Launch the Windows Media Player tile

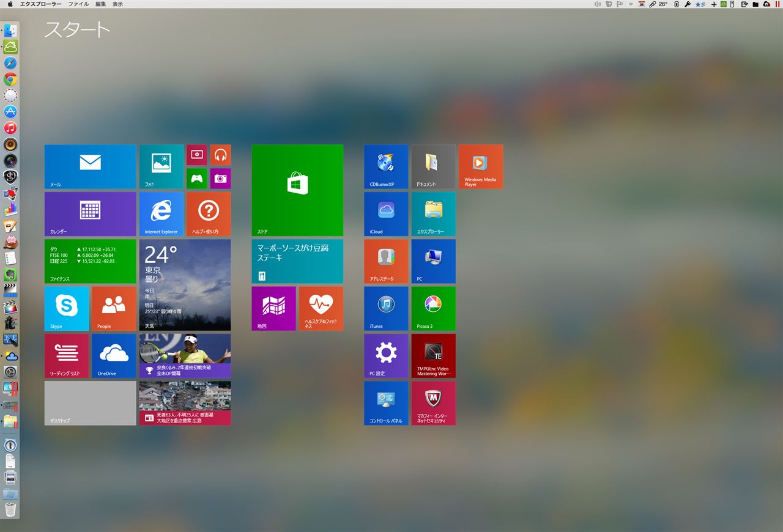click(x=481, y=166)
